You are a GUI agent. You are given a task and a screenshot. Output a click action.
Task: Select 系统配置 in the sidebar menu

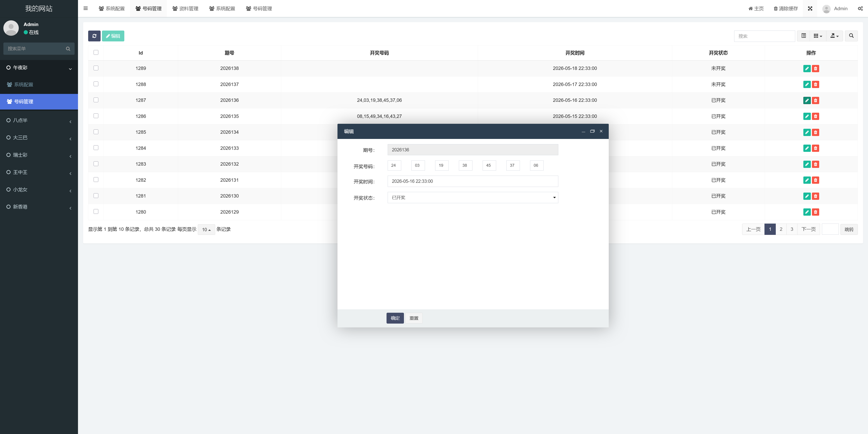pyautogui.click(x=39, y=85)
